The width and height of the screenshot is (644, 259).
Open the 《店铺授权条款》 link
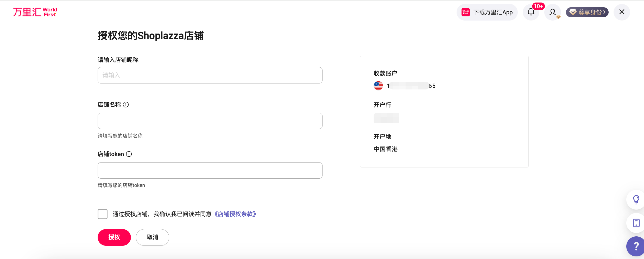(235, 214)
